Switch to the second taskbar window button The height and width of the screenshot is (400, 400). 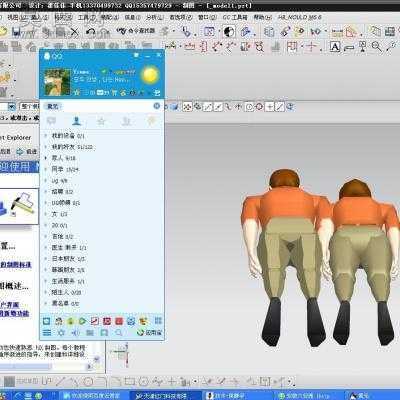point(167,396)
